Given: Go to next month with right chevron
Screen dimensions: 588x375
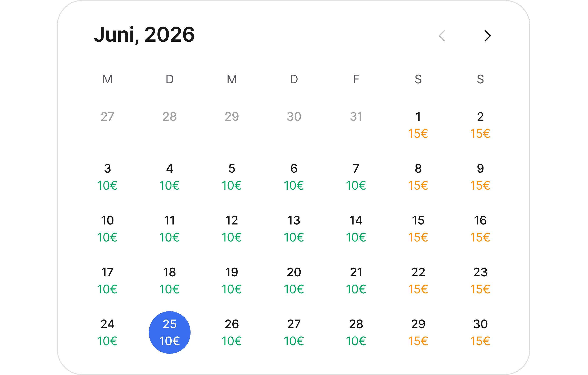Looking at the screenshot, I should [x=487, y=36].
